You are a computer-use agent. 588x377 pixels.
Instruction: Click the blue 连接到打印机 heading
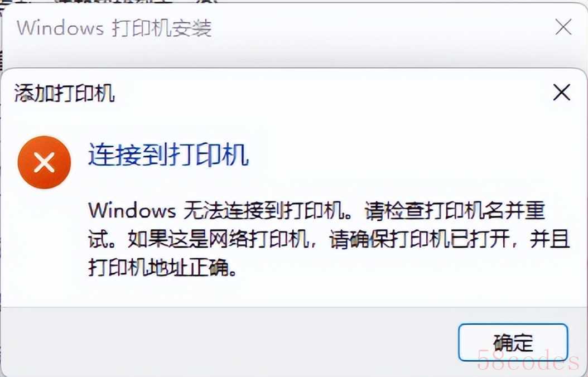point(168,154)
